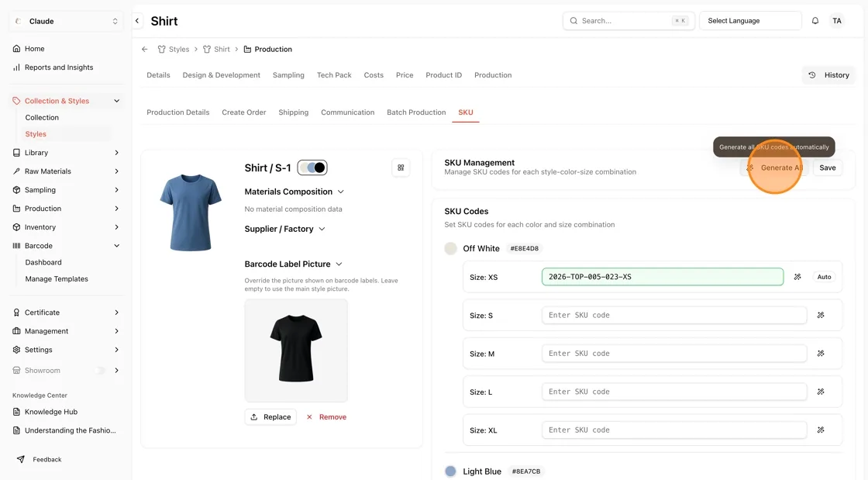Viewport: 868px width, 480px height.
Task: Open TA user avatar
Action: (x=837, y=21)
